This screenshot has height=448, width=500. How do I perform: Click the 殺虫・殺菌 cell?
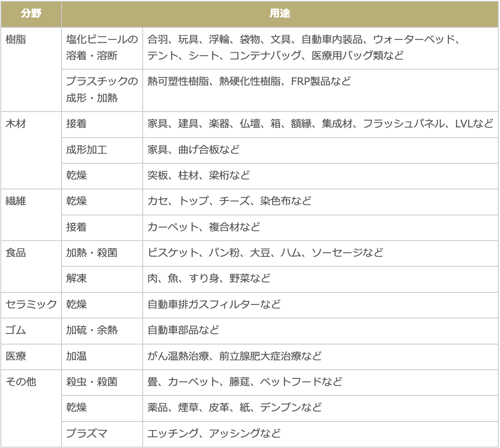point(91,382)
